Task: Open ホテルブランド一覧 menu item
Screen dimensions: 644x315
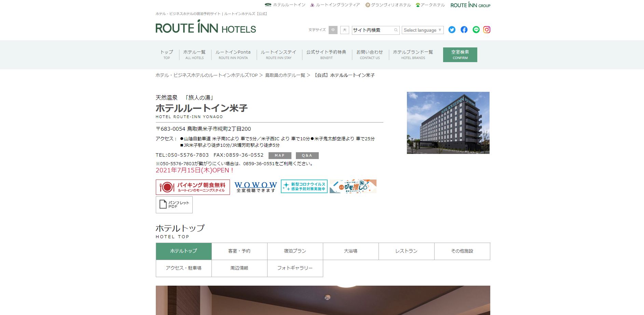Action: [x=413, y=55]
